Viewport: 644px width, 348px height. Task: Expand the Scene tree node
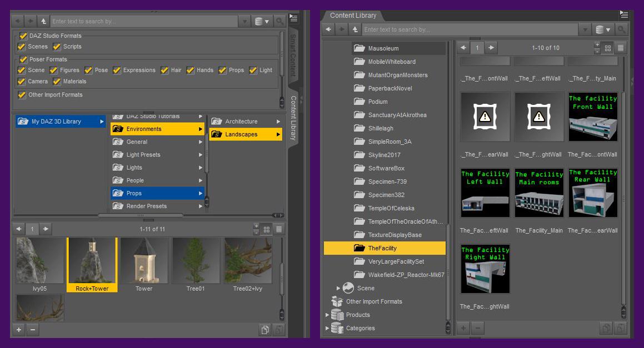[x=338, y=288]
